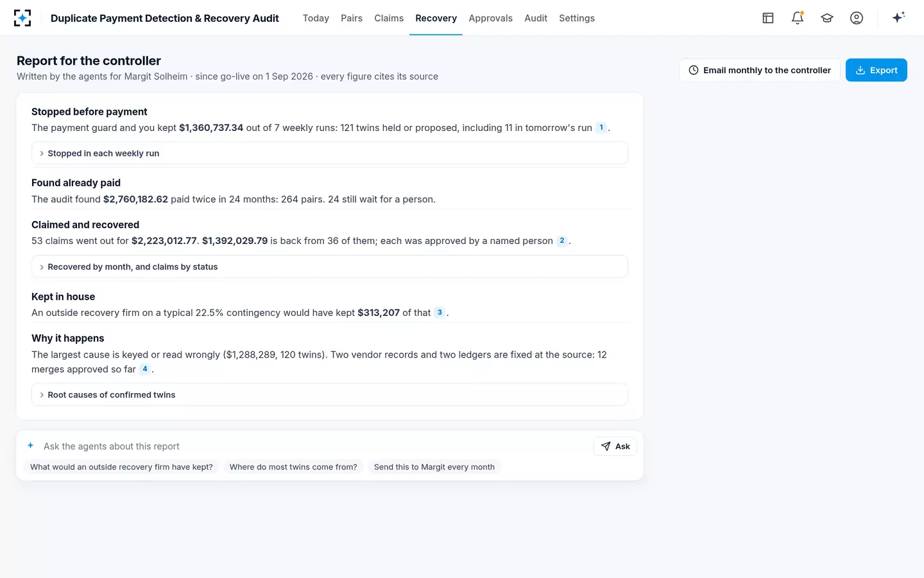Open the Approvals tab
The image size is (924, 578).
click(x=491, y=18)
